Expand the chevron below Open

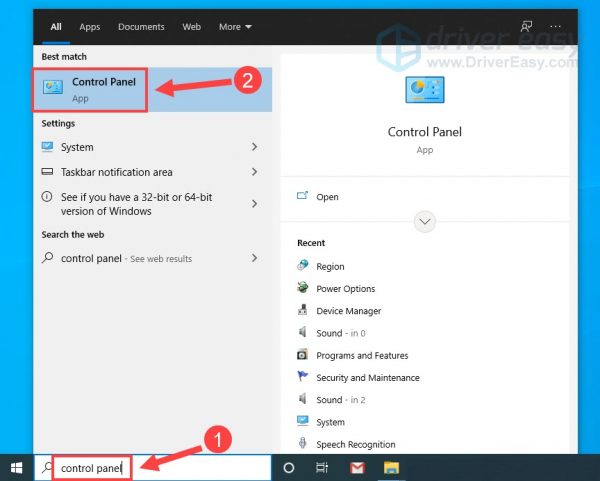tap(425, 221)
